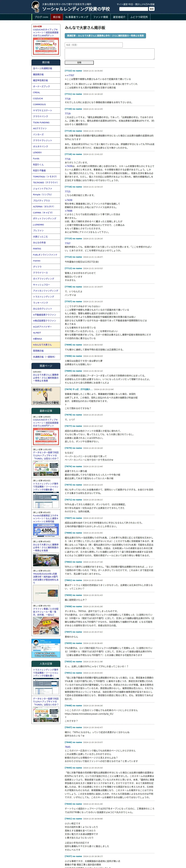Open COZUCHI campaign thumbnail in 注目の記事

(46, 46)
